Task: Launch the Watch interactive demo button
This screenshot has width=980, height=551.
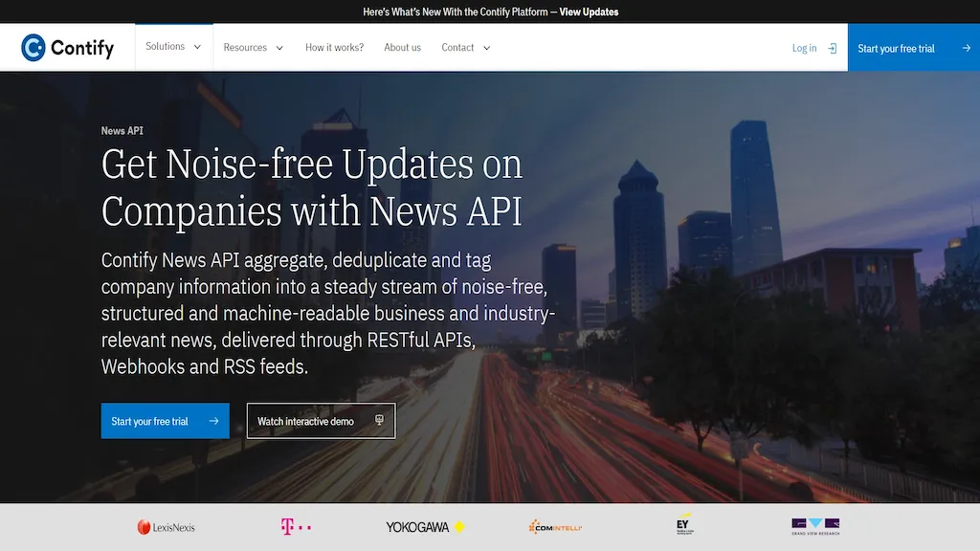Action: [321, 421]
